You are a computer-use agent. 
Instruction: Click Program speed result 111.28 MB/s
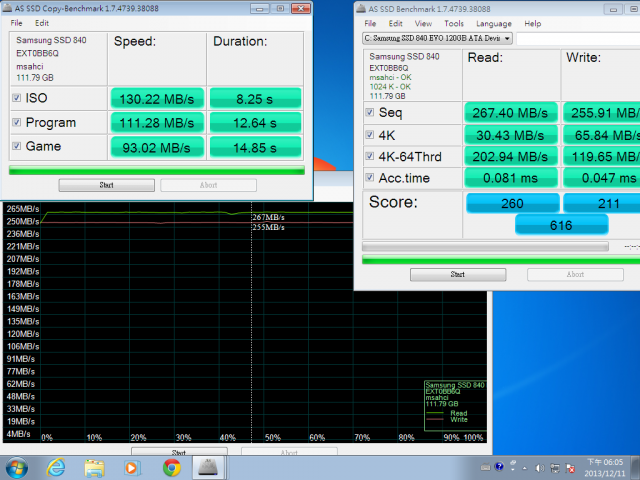coord(157,123)
